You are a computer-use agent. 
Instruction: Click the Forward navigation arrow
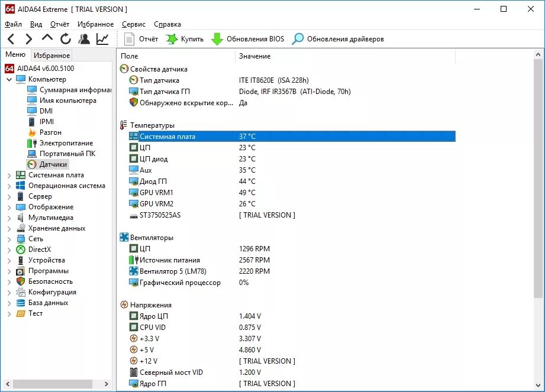click(x=29, y=39)
